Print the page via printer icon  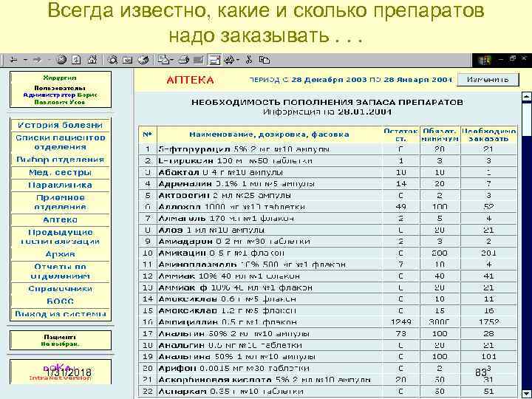point(183,60)
